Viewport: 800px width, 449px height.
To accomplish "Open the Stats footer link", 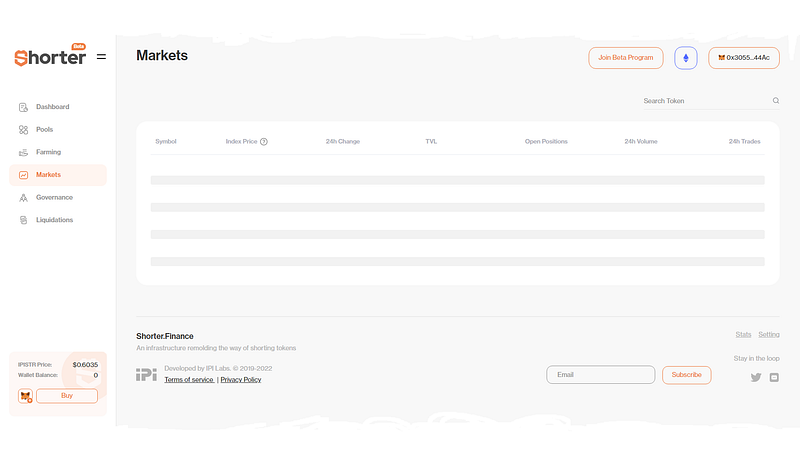I will [x=743, y=335].
